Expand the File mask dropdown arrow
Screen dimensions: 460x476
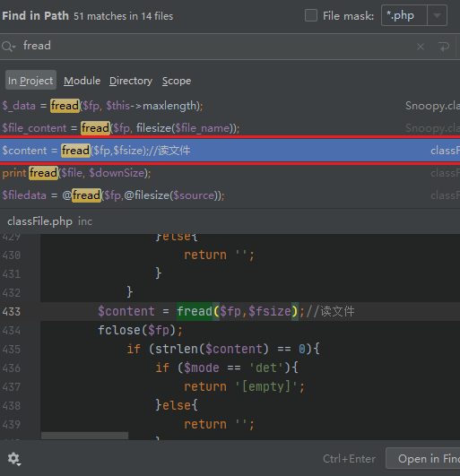coord(437,15)
